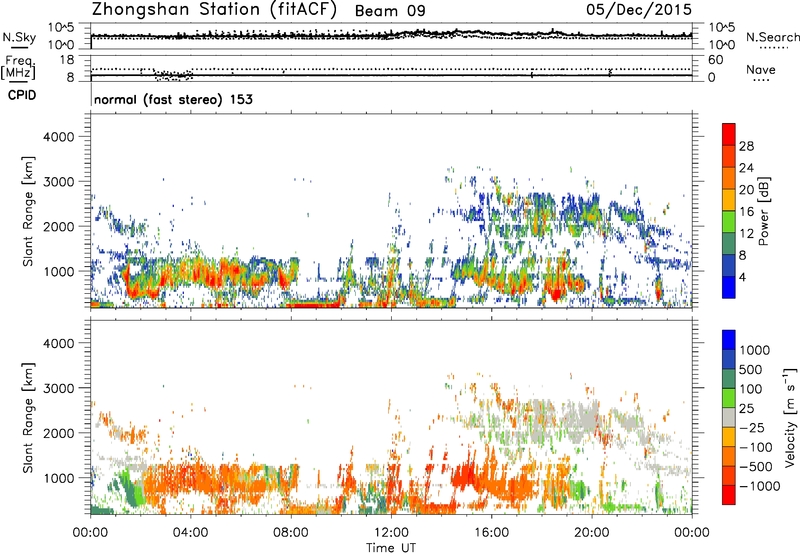Click the '18' frequency tick label
The width and height of the screenshot is (800, 554).
click(67, 60)
